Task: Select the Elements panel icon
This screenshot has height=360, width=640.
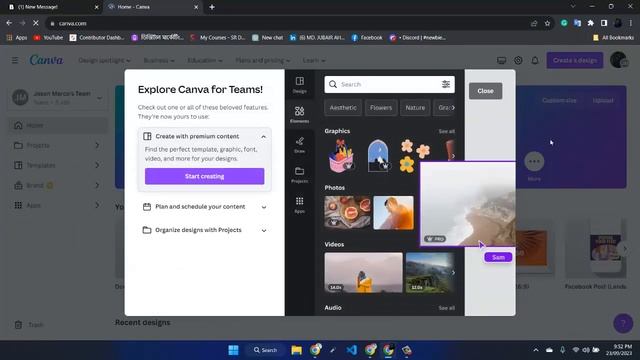Action: pyautogui.click(x=300, y=114)
